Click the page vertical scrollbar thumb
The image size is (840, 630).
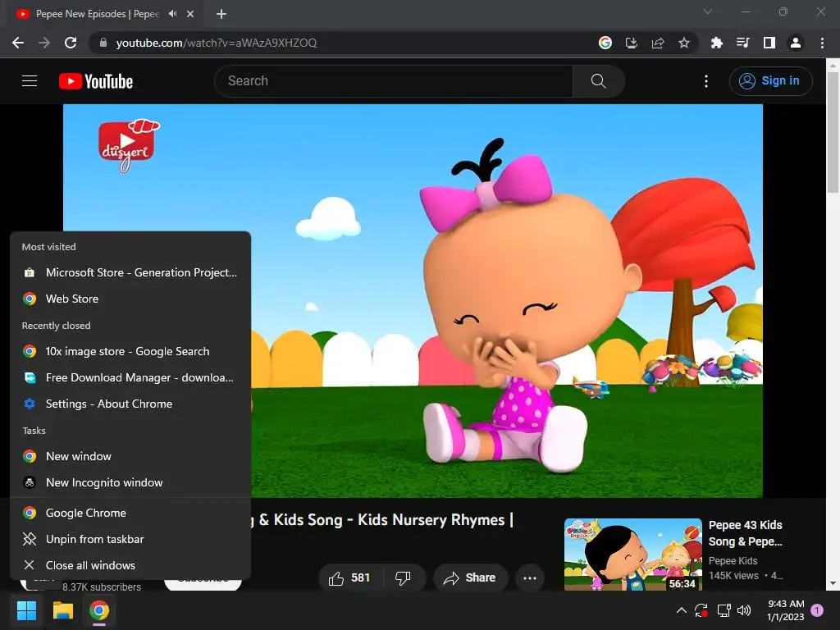pos(833,131)
